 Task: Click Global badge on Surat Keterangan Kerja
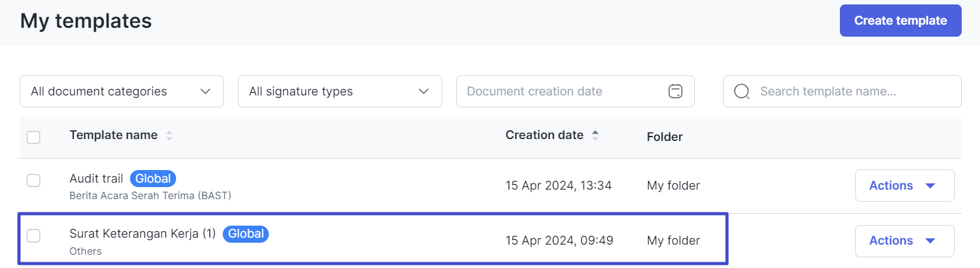pyautogui.click(x=245, y=234)
